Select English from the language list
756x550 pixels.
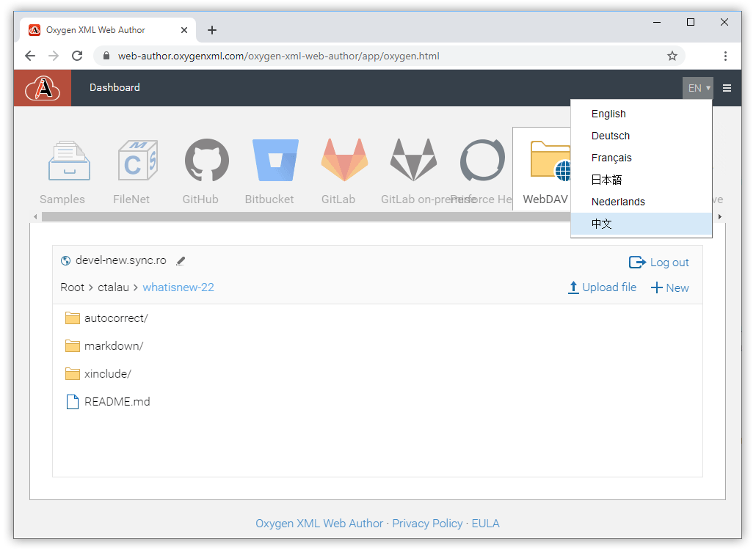641,114
